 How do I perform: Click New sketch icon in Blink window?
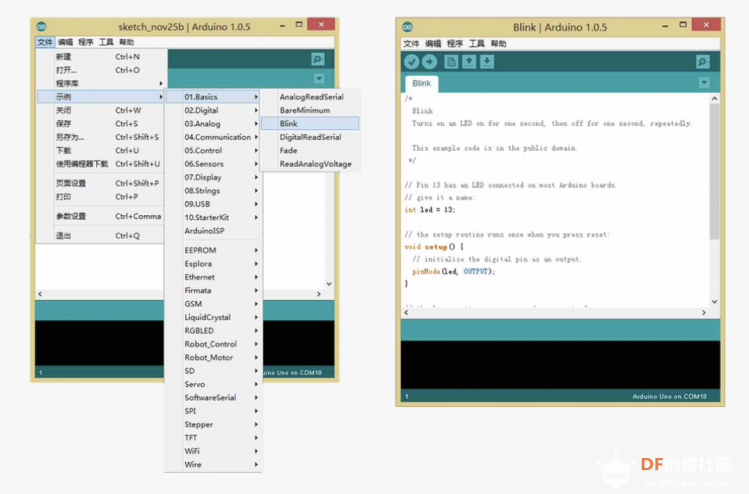451,62
